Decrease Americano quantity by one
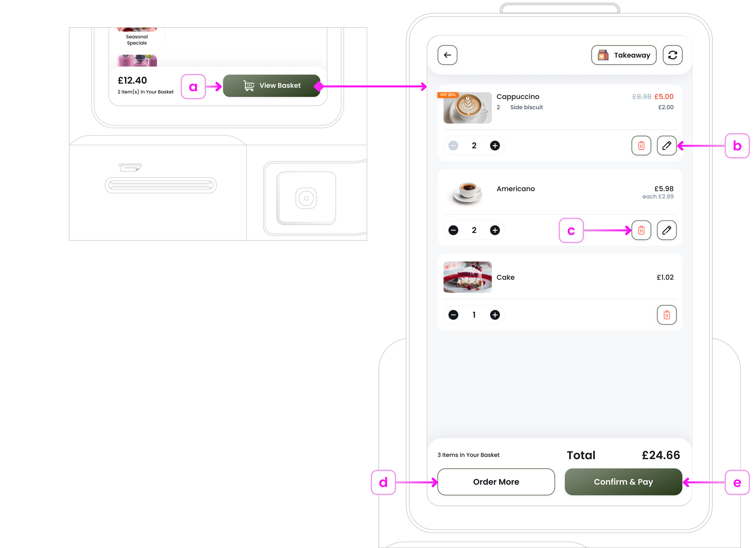 (x=453, y=230)
